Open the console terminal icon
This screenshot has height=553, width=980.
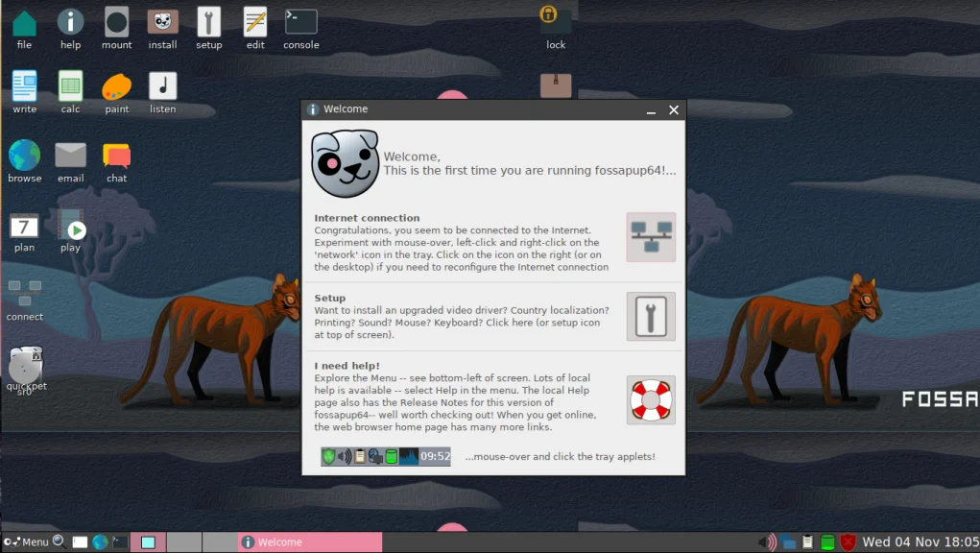300,21
